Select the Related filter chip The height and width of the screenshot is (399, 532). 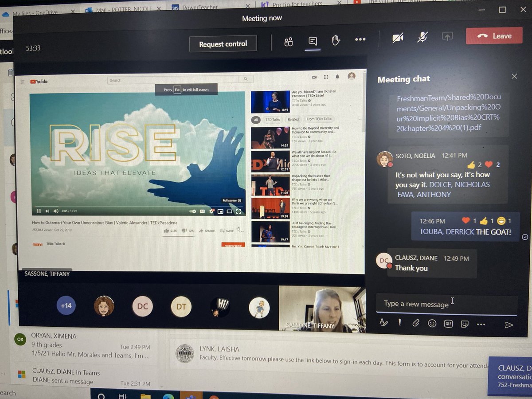293,119
